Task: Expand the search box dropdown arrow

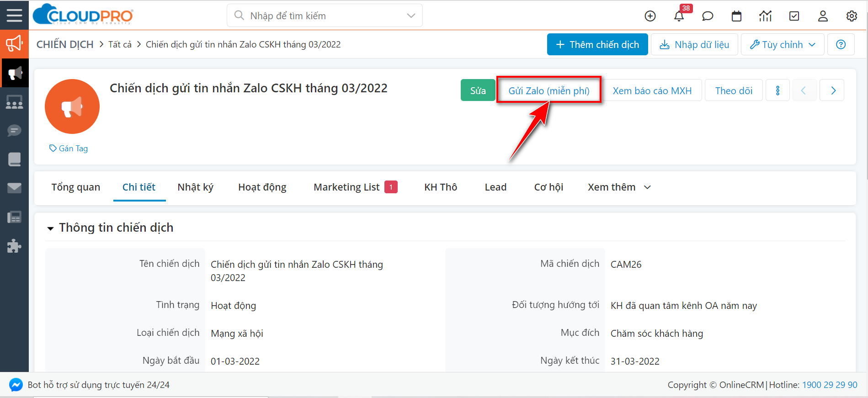Action: tap(411, 16)
